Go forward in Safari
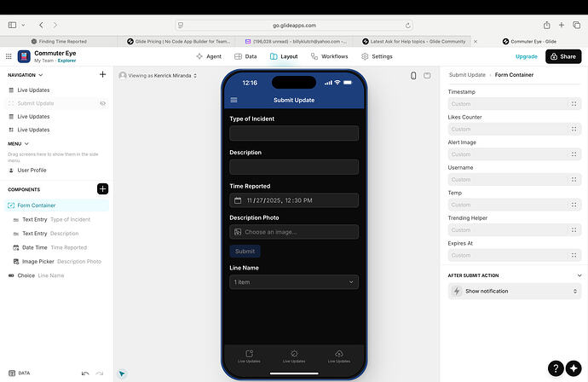Image resolution: width=588 pixels, height=382 pixels. [55, 25]
